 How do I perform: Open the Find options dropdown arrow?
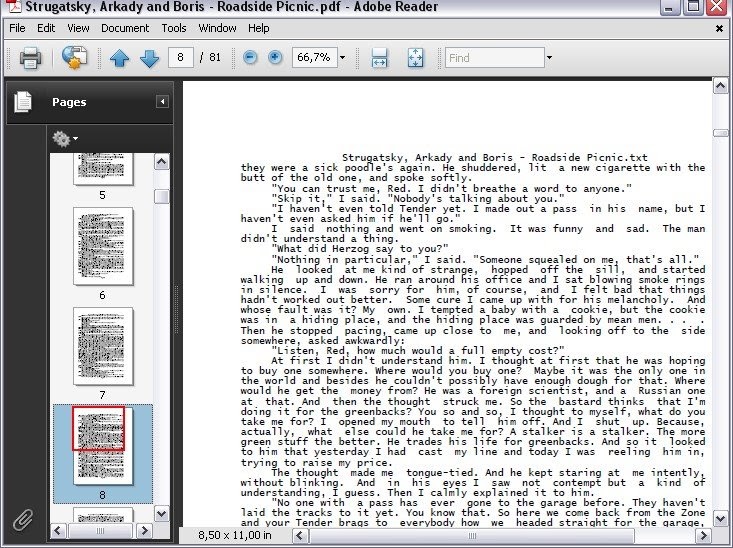[x=549, y=58]
